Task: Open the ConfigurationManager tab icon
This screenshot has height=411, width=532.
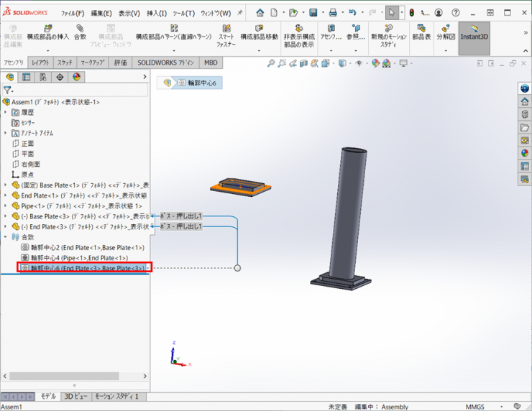Action: (x=43, y=78)
